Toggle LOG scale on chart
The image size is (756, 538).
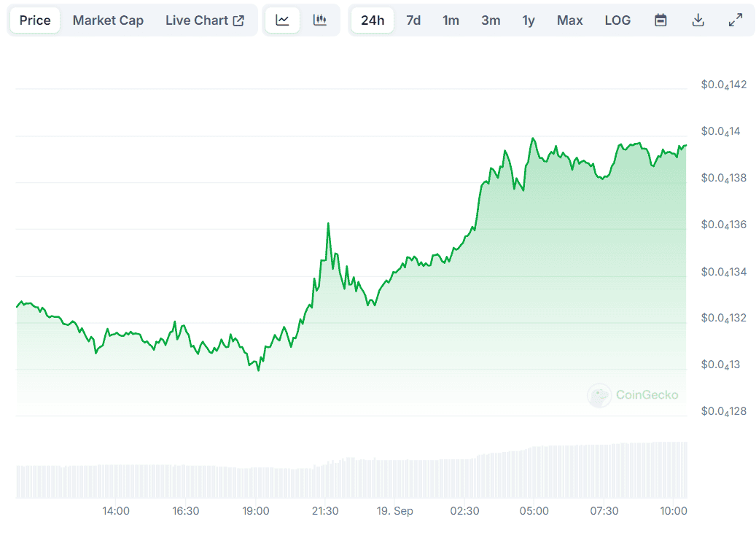pyautogui.click(x=617, y=20)
